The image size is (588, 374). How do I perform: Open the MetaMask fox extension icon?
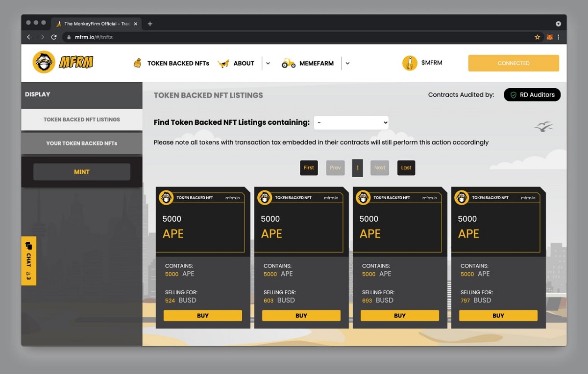[x=549, y=37]
